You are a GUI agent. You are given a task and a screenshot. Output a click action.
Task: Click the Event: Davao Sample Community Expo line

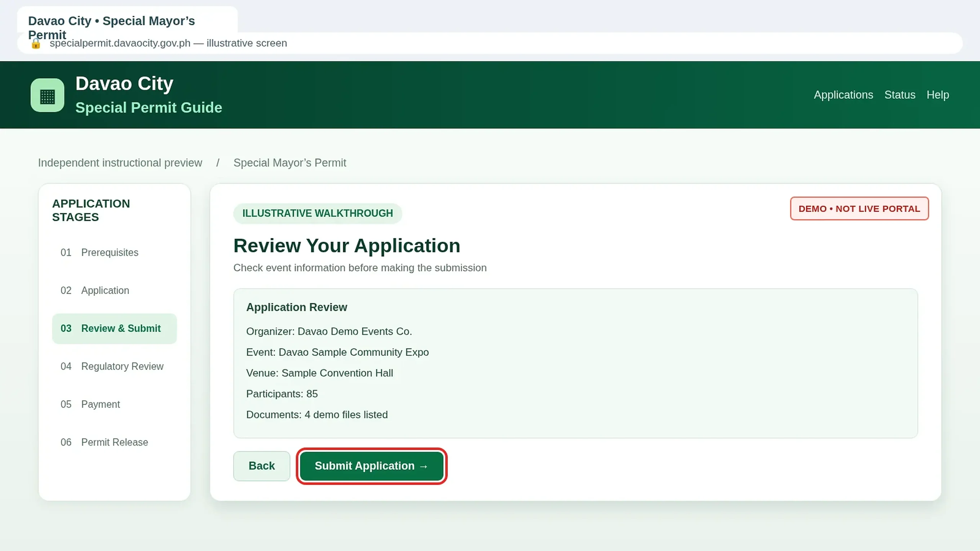click(337, 352)
